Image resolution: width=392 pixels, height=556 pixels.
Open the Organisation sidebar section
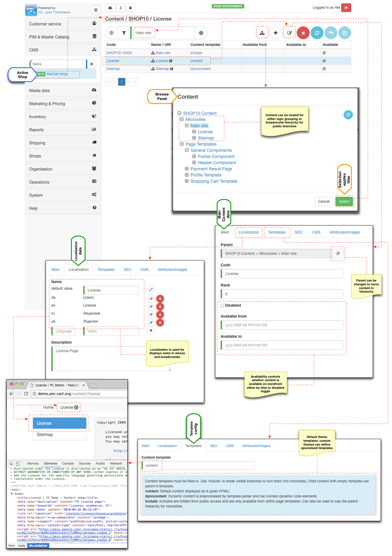click(63, 169)
